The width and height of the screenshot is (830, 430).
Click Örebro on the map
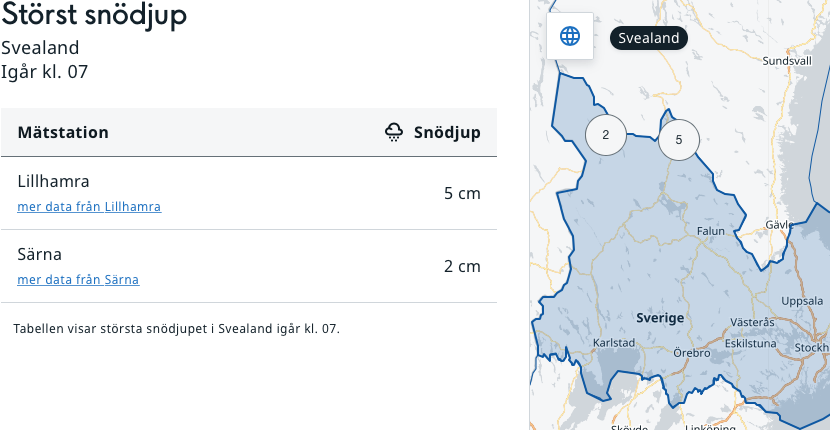[x=691, y=353]
